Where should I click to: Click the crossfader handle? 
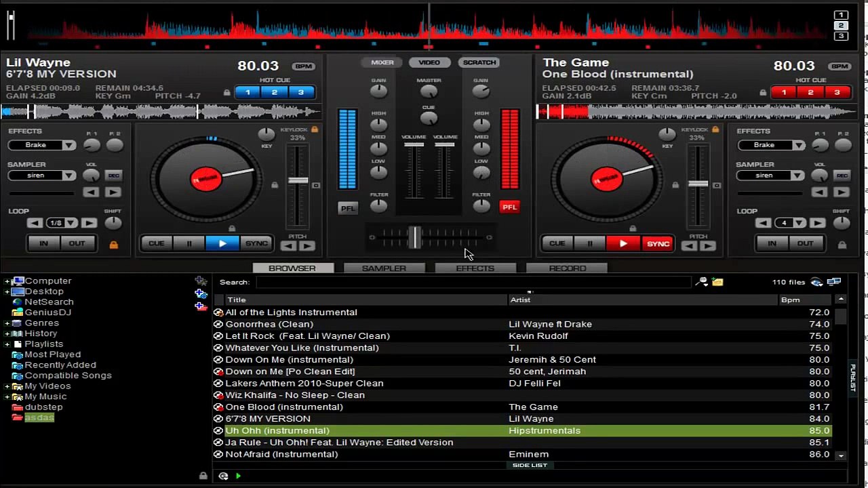[x=414, y=237]
